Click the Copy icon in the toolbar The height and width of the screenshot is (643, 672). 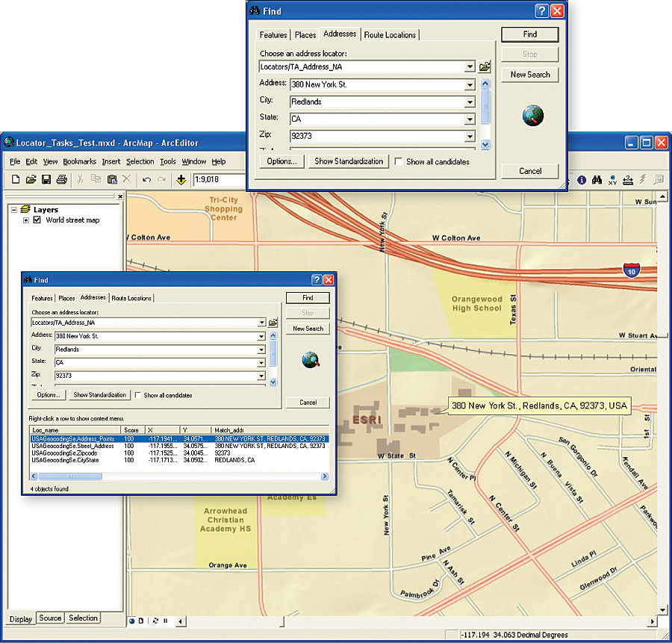click(96, 179)
